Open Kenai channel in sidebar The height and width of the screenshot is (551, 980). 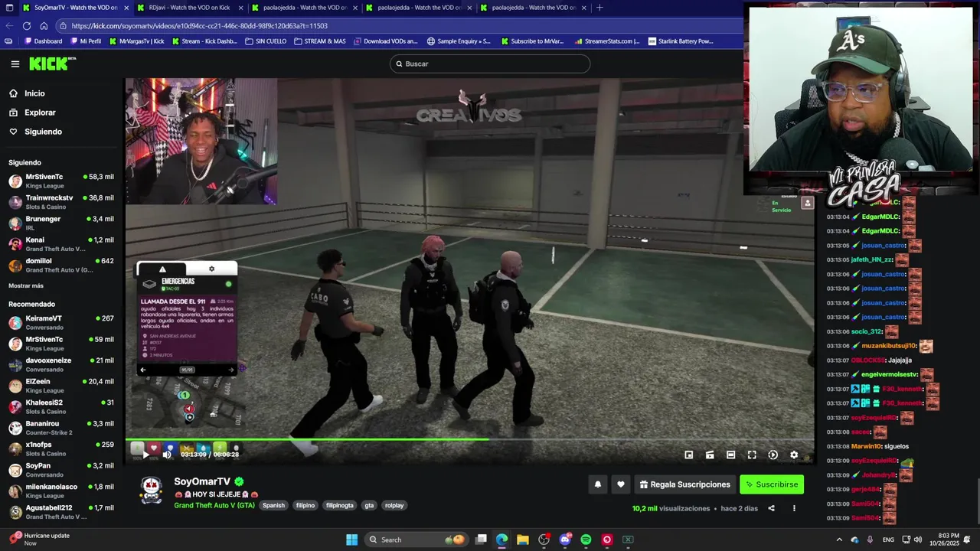(61, 244)
